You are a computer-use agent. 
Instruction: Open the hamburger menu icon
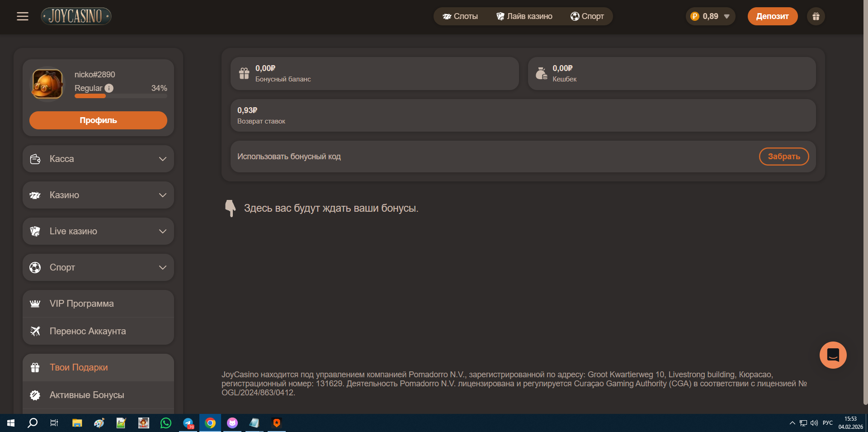pyautogui.click(x=23, y=16)
